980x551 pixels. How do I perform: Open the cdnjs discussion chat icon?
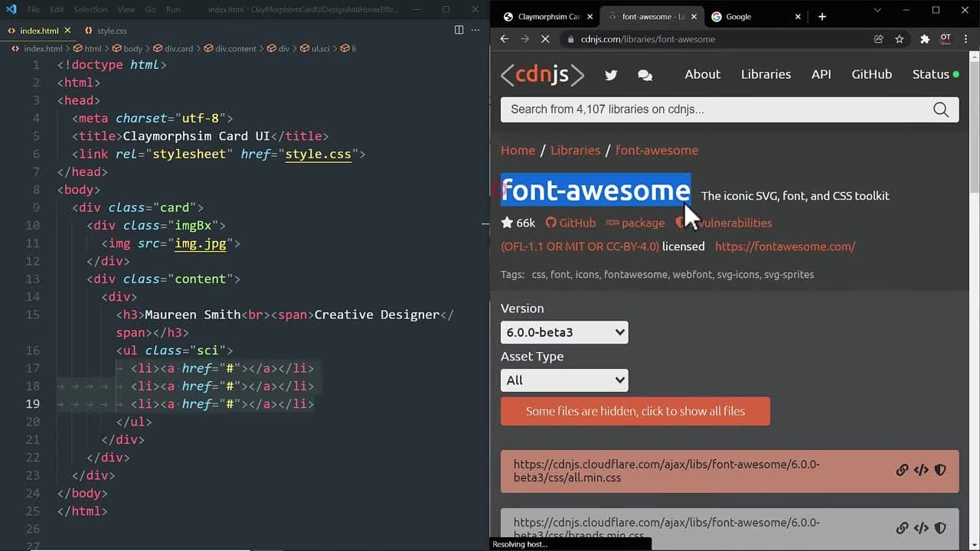click(x=645, y=75)
